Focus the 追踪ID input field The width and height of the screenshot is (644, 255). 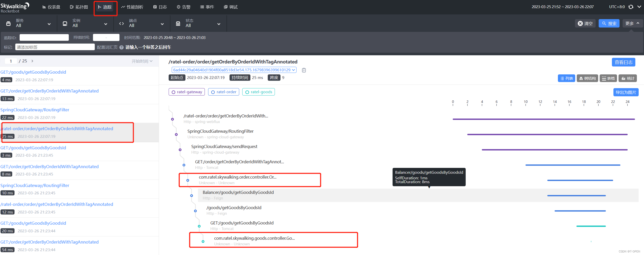click(44, 37)
